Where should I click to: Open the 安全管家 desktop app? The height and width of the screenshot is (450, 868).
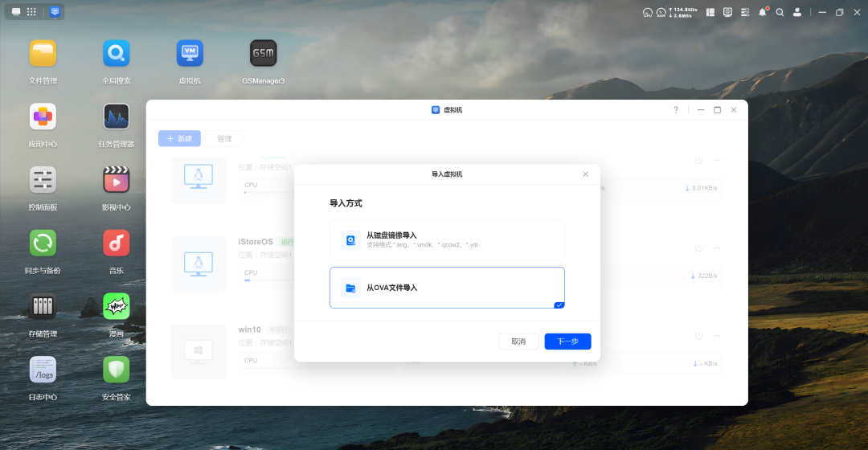click(117, 370)
